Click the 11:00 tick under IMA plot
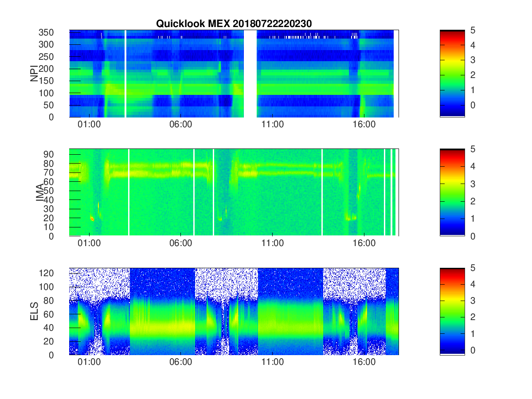The image size is (532, 399). pos(272,243)
